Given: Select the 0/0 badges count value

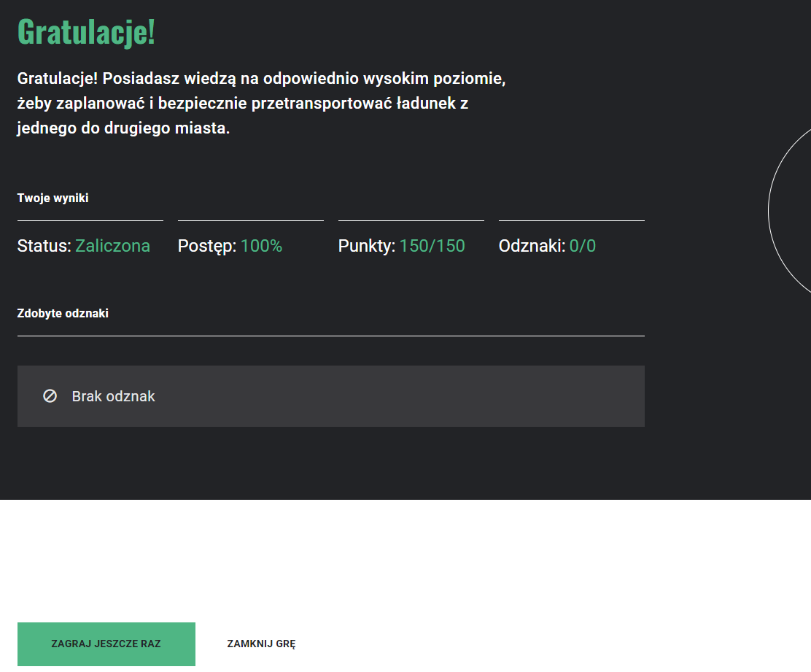Looking at the screenshot, I should [x=582, y=246].
